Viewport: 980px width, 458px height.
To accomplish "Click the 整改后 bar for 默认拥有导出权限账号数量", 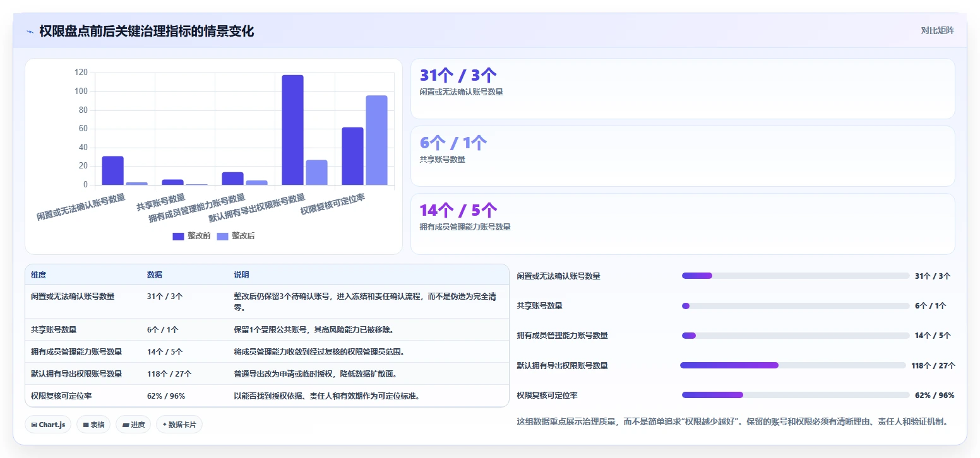I will coord(316,173).
